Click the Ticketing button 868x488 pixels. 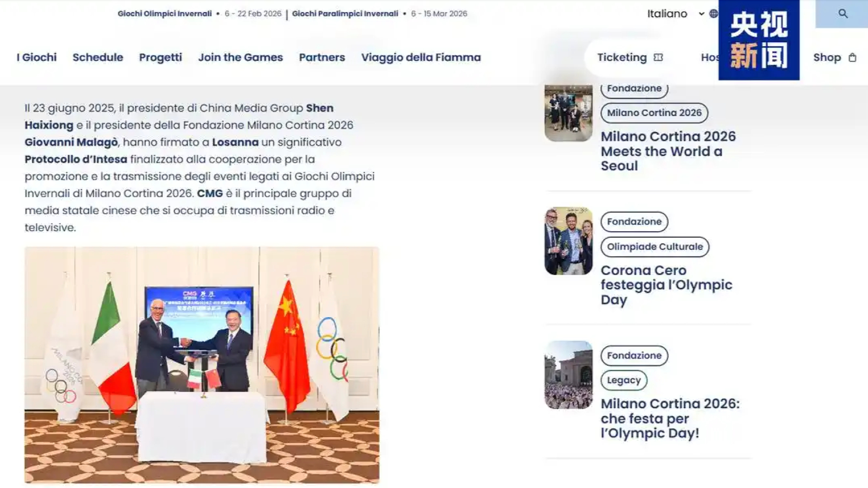[x=630, y=57]
